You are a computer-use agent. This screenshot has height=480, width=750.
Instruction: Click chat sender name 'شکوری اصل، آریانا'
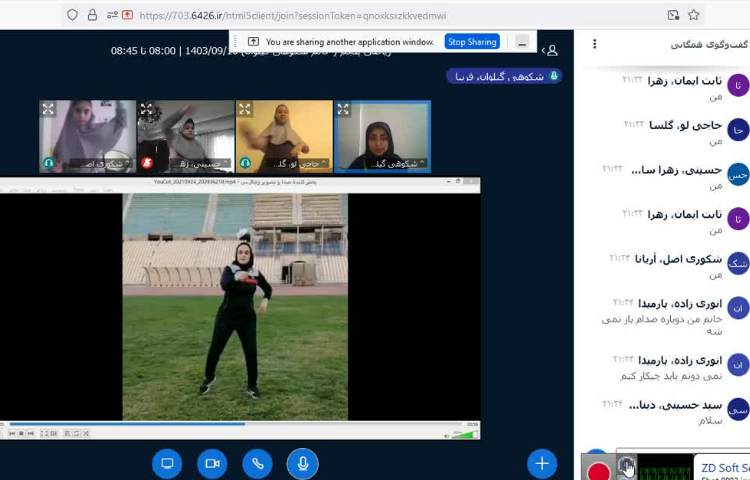tap(678, 259)
